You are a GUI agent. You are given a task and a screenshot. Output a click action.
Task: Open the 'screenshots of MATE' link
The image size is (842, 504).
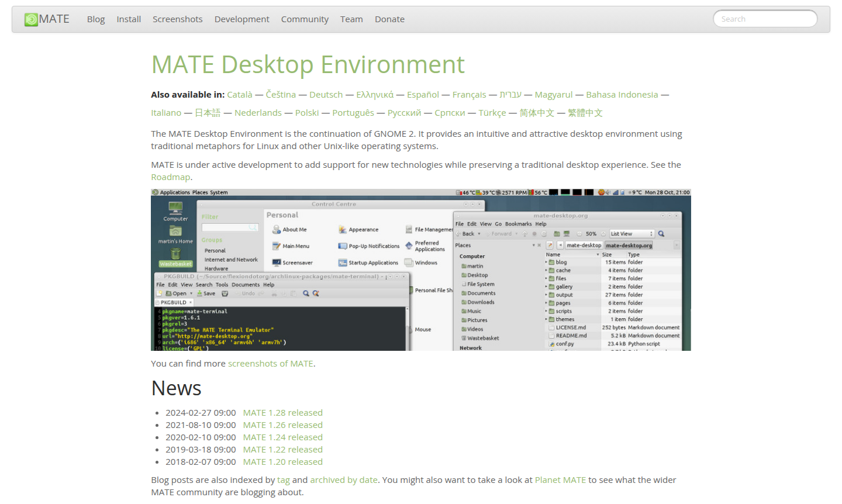[270, 364]
